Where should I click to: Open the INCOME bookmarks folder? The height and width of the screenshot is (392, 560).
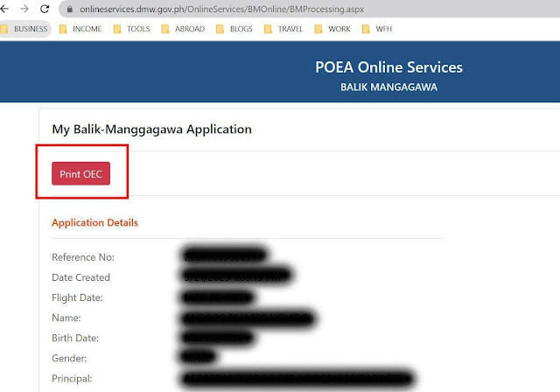pyautogui.click(x=80, y=29)
